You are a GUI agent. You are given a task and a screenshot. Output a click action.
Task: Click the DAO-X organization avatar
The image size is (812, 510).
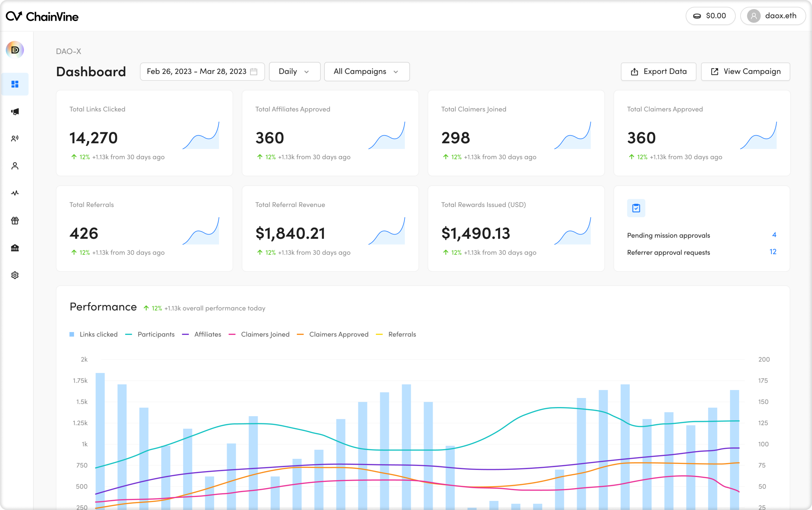pos(15,50)
